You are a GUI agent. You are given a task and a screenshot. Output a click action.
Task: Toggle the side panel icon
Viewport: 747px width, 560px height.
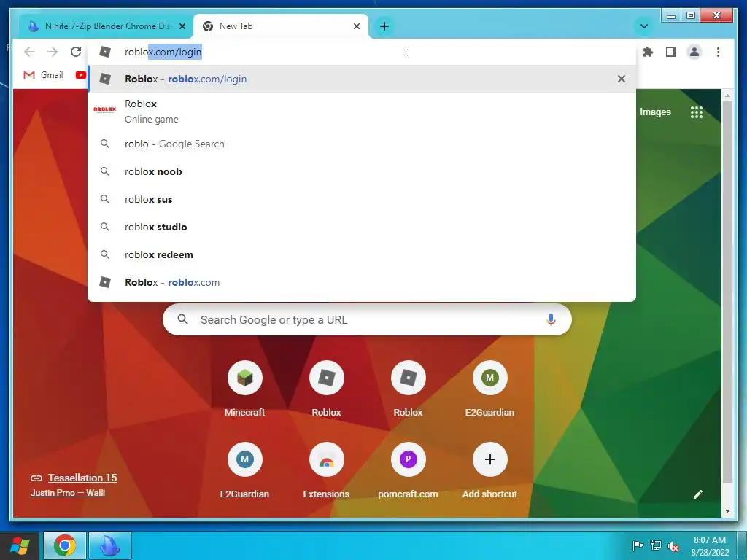click(x=671, y=52)
